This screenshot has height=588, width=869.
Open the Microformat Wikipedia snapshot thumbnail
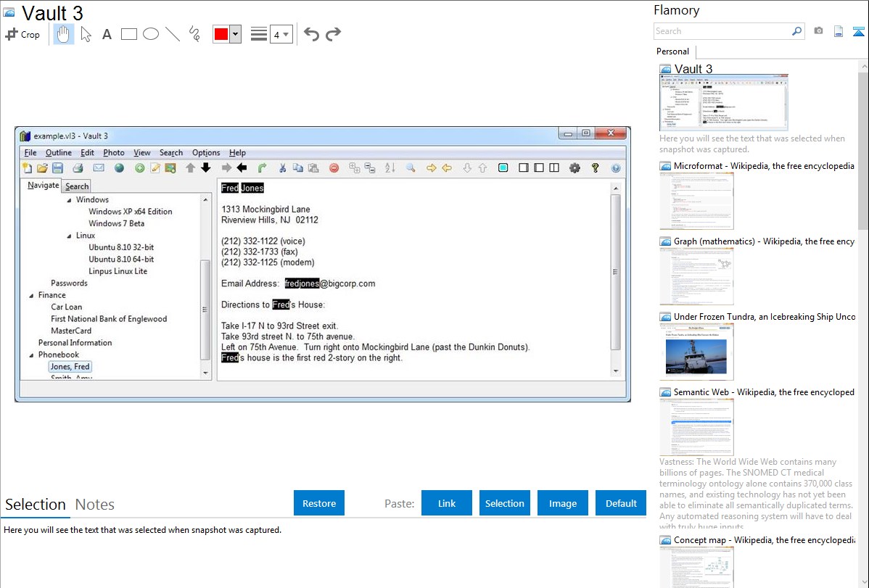tap(696, 201)
